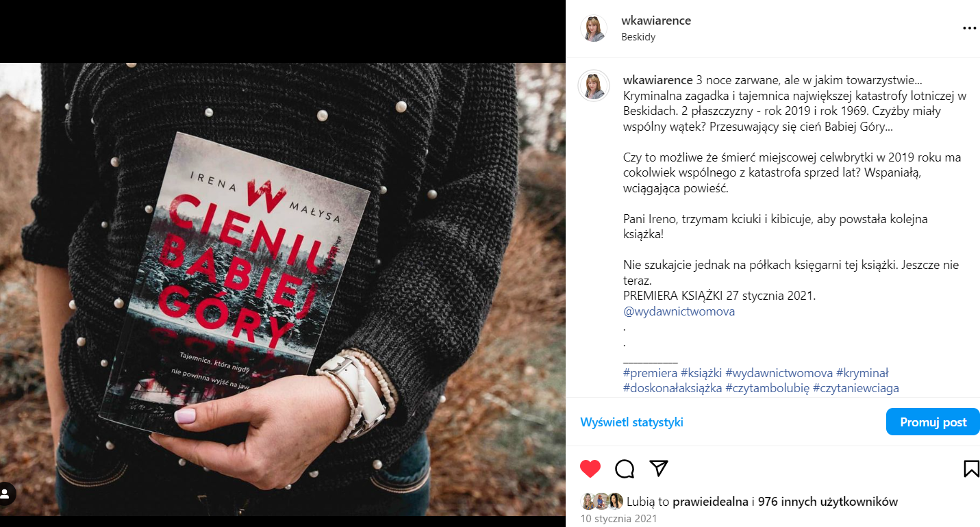980x527 pixels.
Task: Click the liker avatars next to Lubią to
Action: tap(602, 501)
